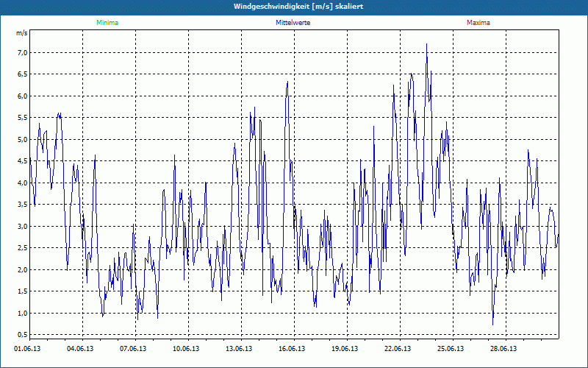Click the Mittelwerte legend label
This screenshot has width=588, height=368.
pos(293,23)
